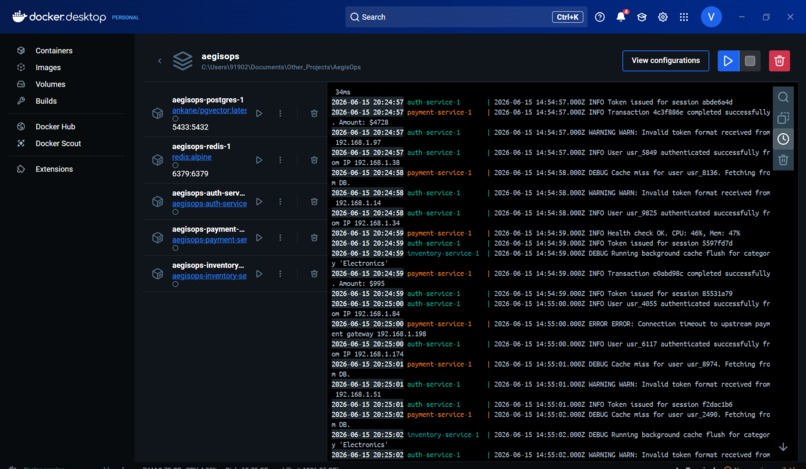This screenshot has height=469, width=806.
Task: Search the logs with magnifier icon
Action: coord(783,97)
